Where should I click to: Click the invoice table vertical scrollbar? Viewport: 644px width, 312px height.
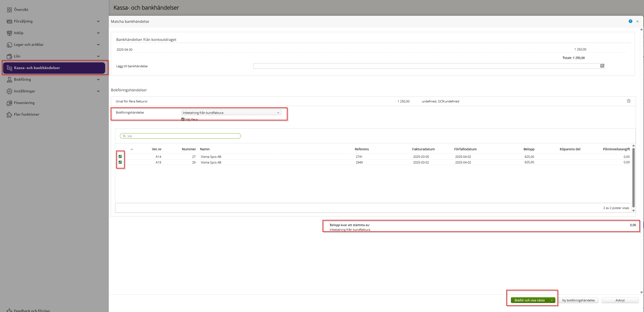pos(633,177)
